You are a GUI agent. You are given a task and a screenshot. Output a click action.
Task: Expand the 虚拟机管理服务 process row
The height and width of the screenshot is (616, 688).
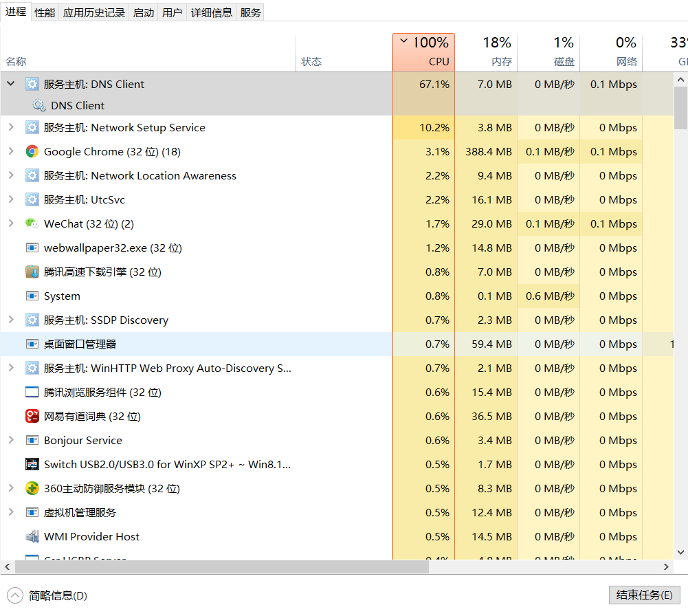point(11,512)
